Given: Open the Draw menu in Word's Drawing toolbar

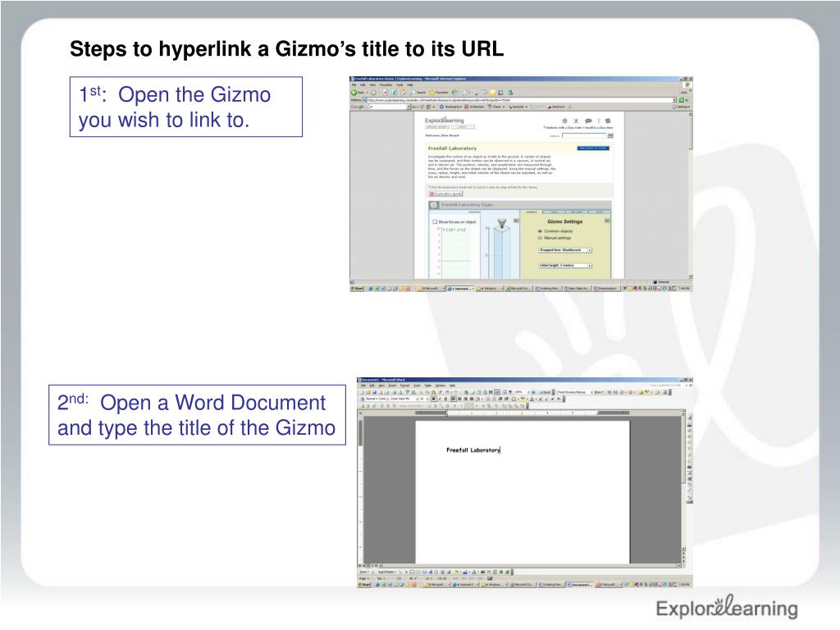Looking at the screenshot, I should (x=363, y=572).
